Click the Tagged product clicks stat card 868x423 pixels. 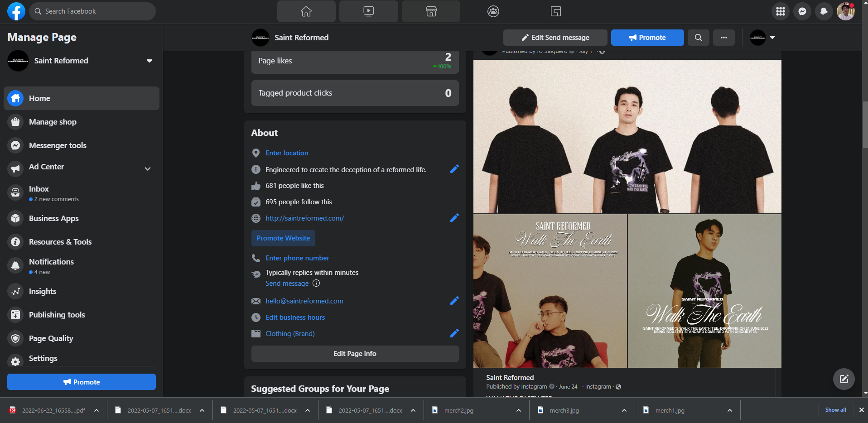(x=355, y=93)
